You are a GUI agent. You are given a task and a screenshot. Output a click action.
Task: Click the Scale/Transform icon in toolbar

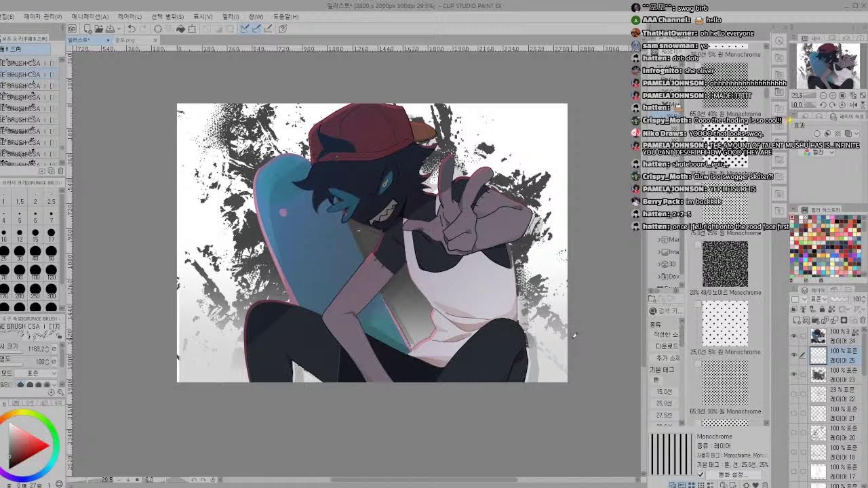pyautogui.click(x=192, y=29)
